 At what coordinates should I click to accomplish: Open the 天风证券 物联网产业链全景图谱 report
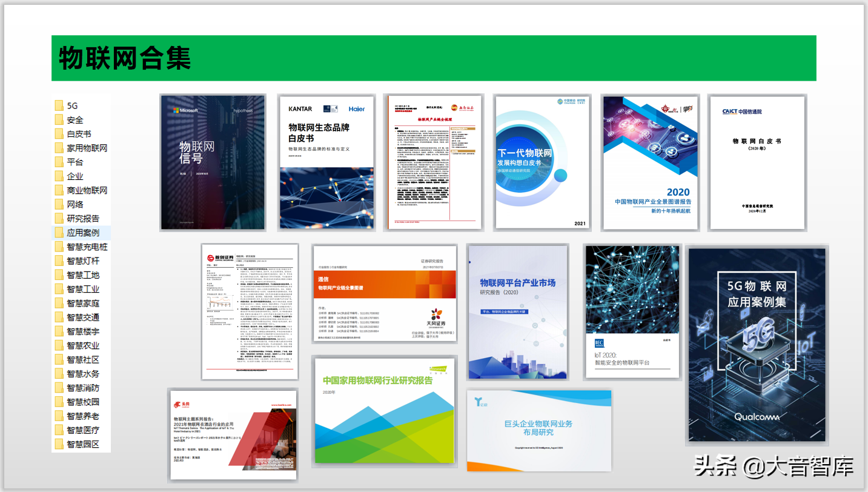pos(384,294)
